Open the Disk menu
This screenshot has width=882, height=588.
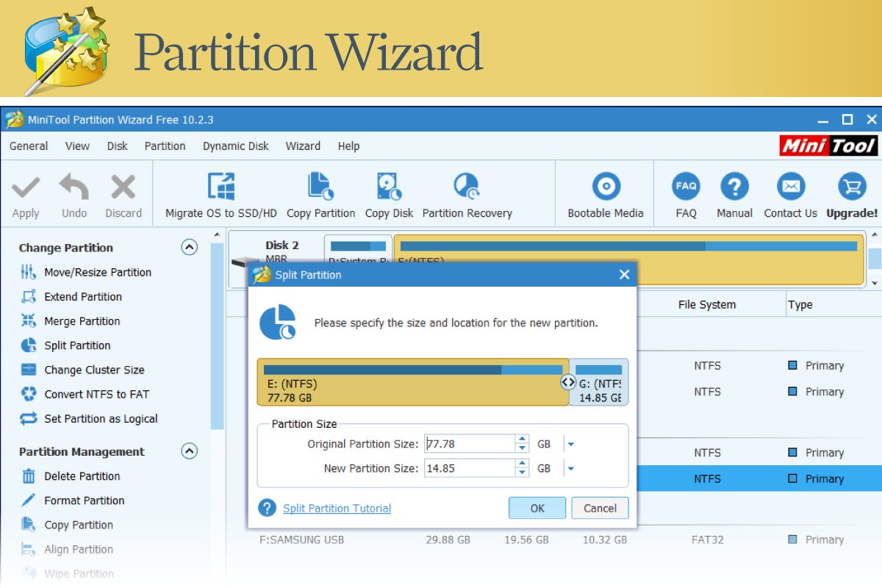click(x=117, y=146)
